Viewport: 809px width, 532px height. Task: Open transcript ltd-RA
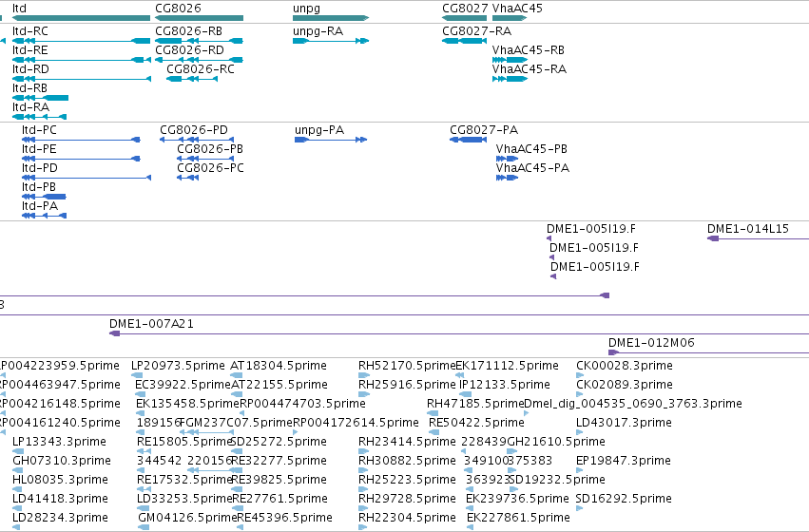[x=30, y=107]
